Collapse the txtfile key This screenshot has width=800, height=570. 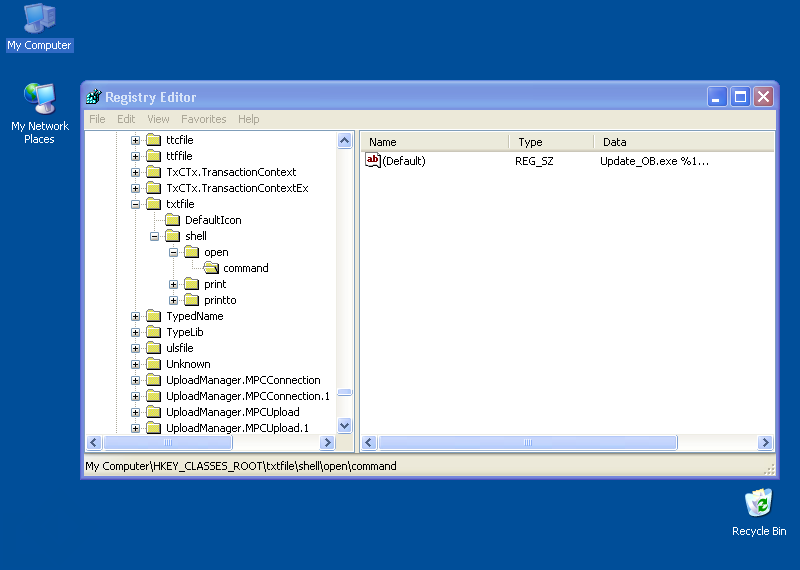click(135, 204)
